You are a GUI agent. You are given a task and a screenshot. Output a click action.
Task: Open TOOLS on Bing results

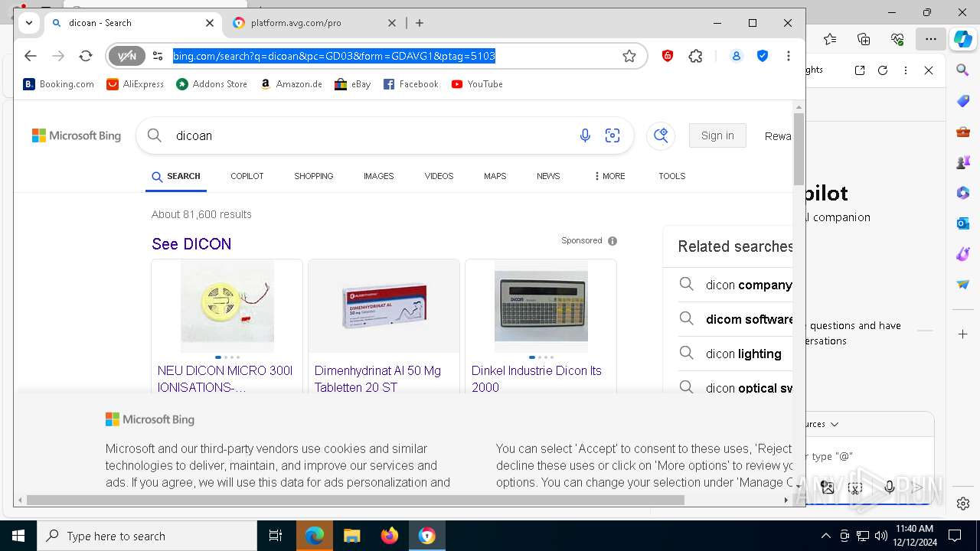pos(671,176)
